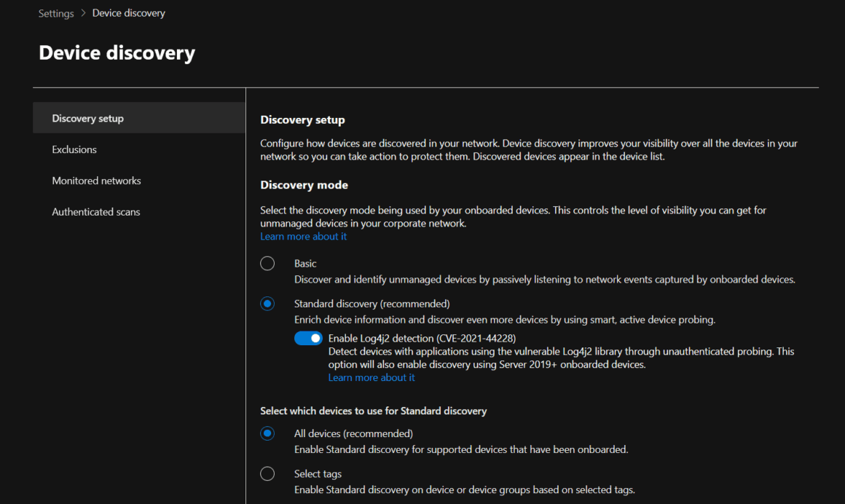Click the Device discovery page title

tap(117, 53)
